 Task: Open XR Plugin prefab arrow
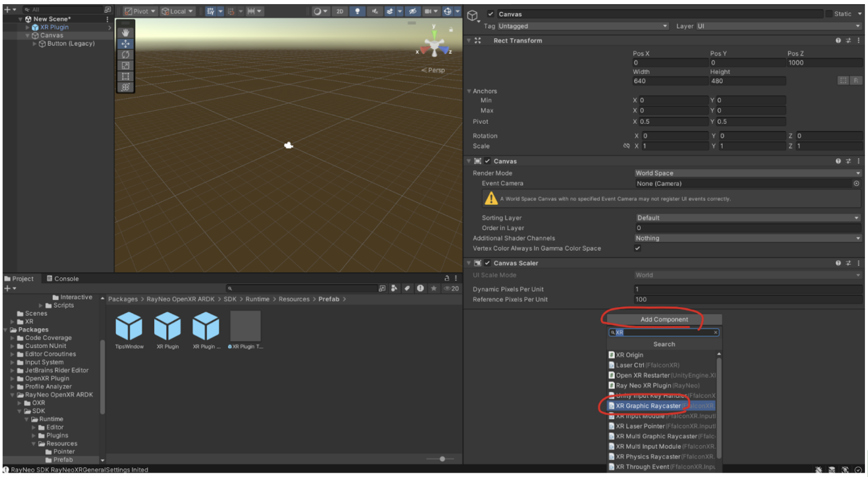pos(109,27)
